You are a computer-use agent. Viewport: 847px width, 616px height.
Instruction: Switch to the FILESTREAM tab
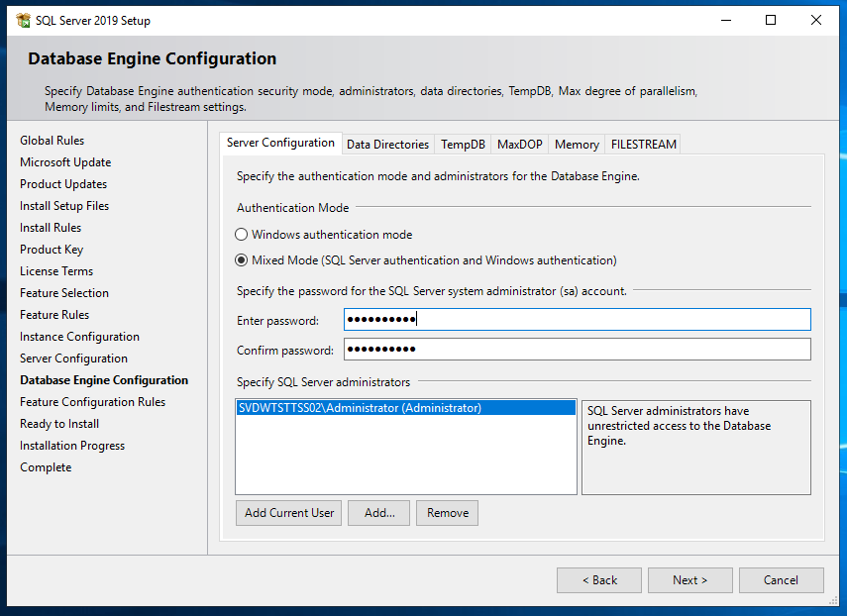tap(643, 145)
